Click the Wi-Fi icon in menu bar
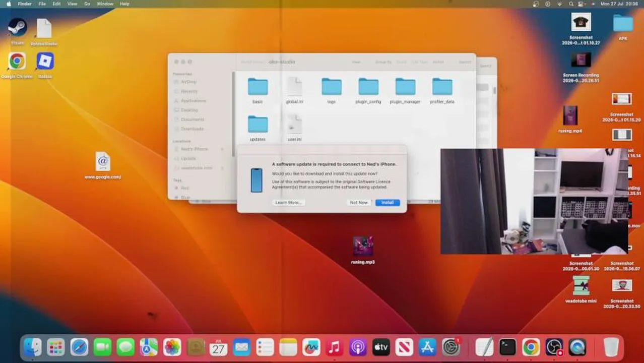 [x=559, y=4]
